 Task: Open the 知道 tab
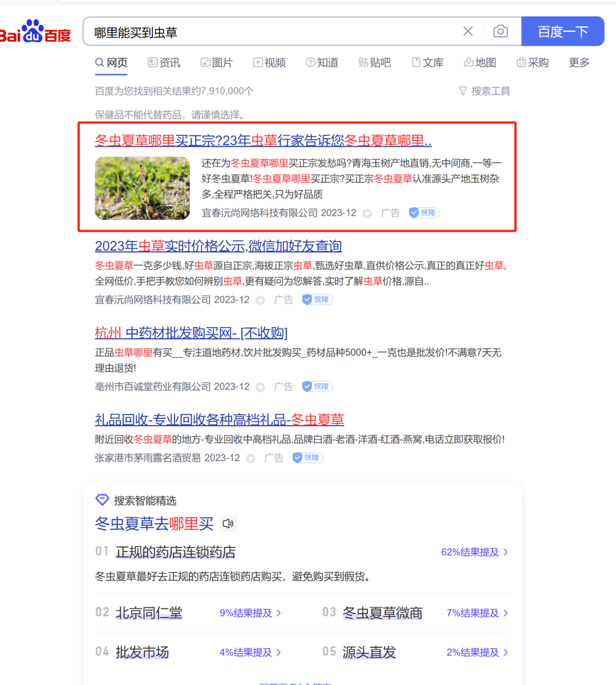pyautogui.click(x=322, y=63)
